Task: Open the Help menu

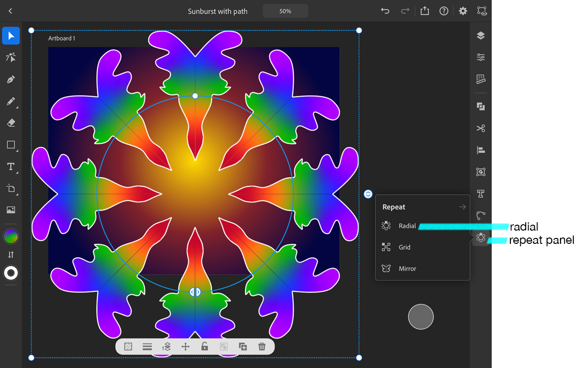Action: click(x=444, y=11)
